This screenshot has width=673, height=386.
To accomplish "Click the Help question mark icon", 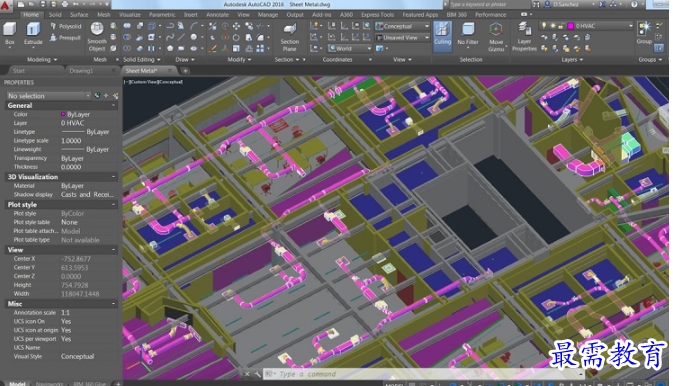I will (634, 4).
